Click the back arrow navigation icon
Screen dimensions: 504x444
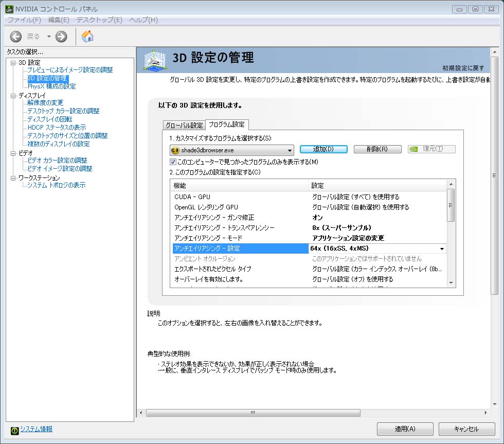point(16,37)
